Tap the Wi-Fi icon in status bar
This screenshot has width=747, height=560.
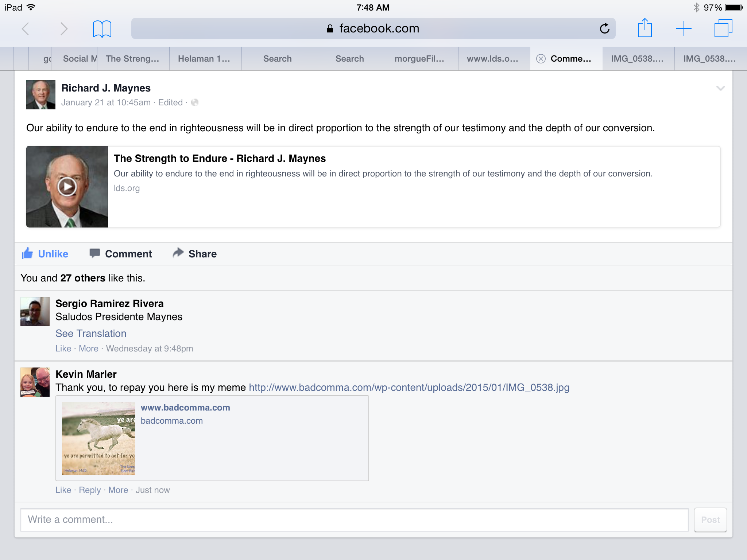point(31,7)
